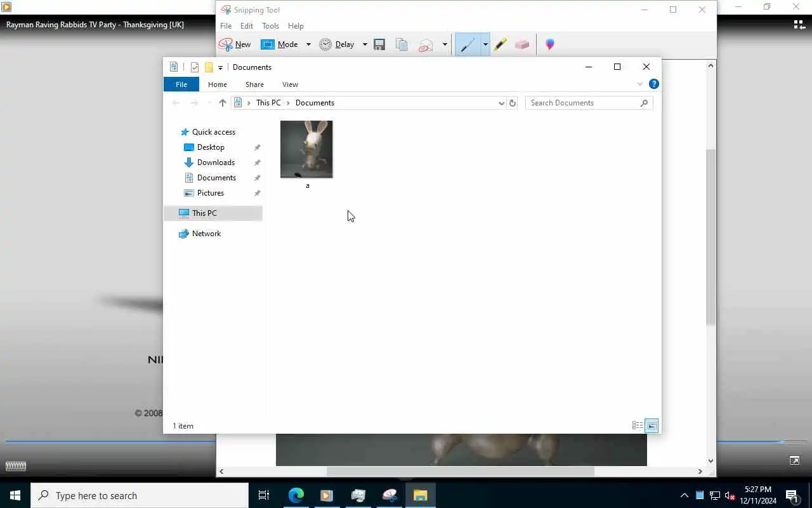Viewport: 812px width, 508px height.
Task: Unpin Downloads using its pin icon
Action: 257,163
